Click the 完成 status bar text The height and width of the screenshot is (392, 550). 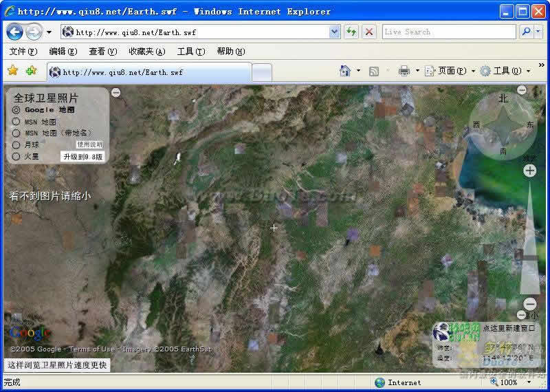12,382
